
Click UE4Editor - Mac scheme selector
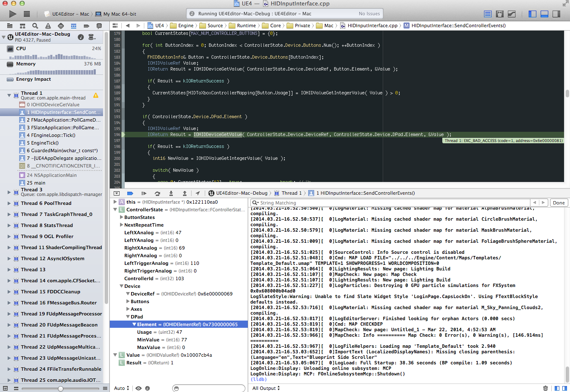coord(67,14)
